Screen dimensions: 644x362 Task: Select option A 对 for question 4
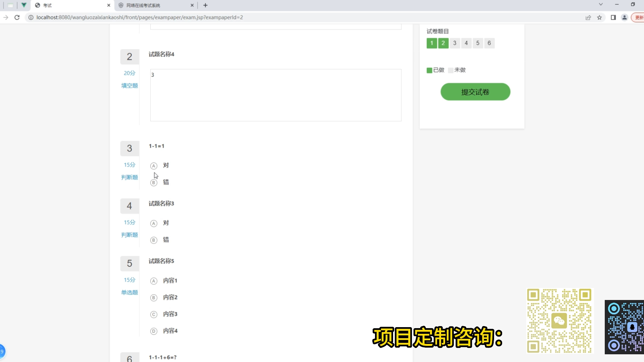(x=154, y=224)
